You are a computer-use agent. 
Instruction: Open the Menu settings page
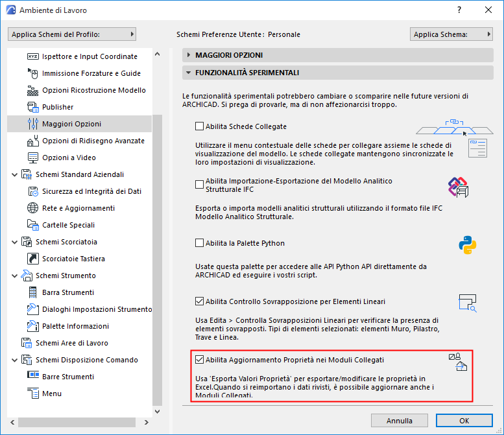tap(52, 394)
